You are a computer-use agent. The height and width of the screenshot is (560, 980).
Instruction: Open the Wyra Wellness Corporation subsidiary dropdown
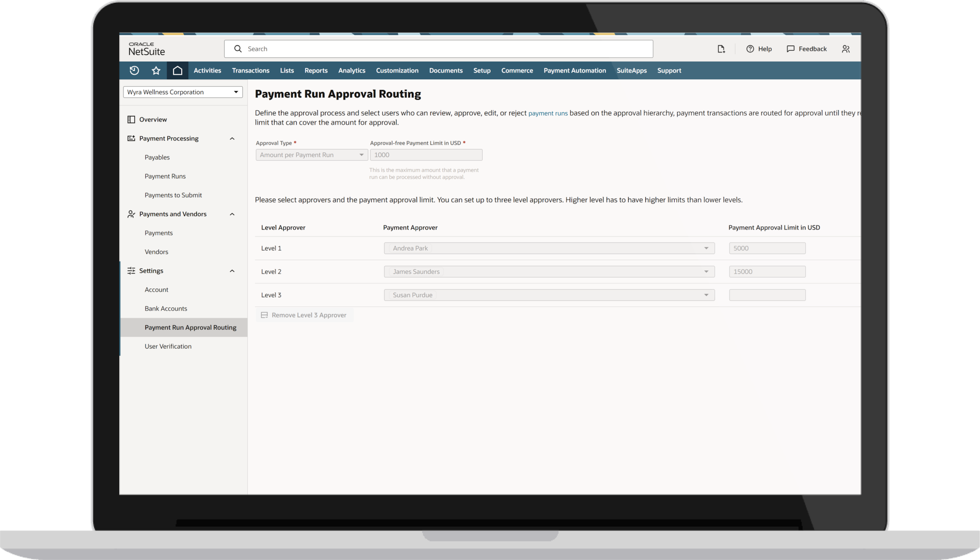pyautogui.click(x=183, y=92)
